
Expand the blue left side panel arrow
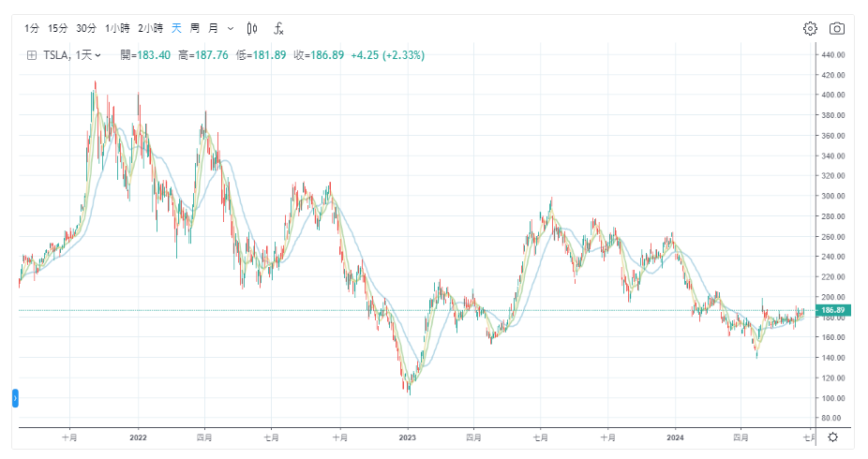point(15,398)
